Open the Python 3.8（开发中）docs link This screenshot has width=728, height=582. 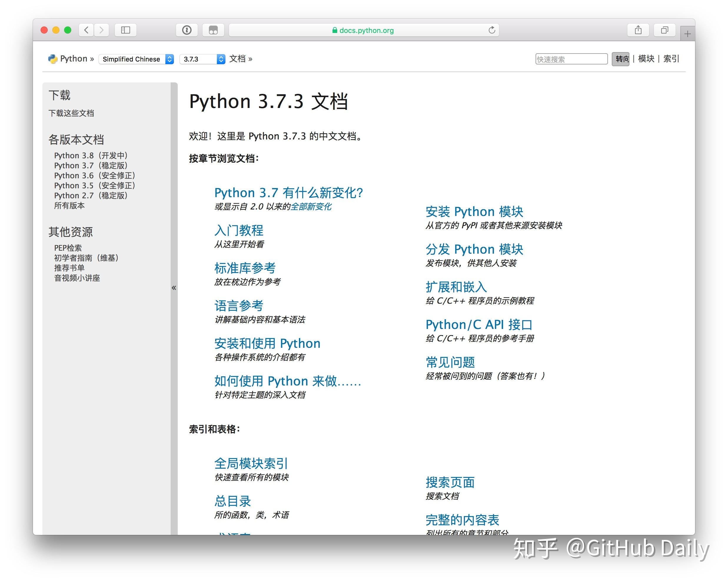91,155
